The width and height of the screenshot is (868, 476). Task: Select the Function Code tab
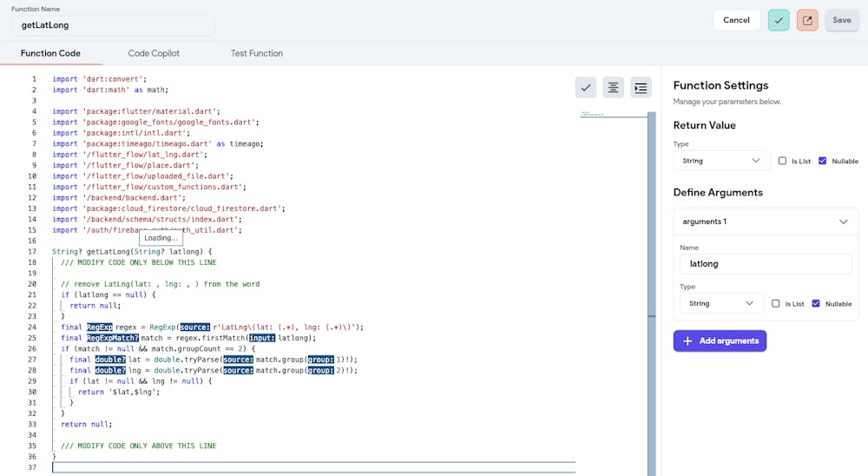[50, 53]
